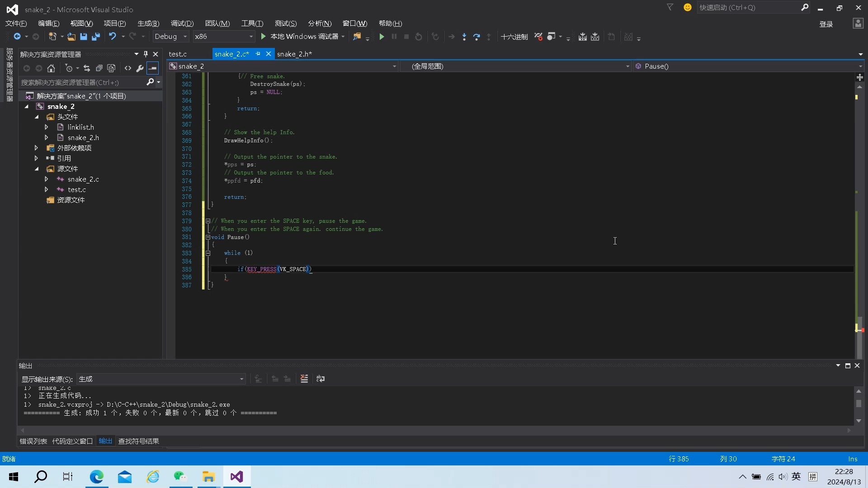868x488 pixels.
Task: Collapse the Pause function outline at line 381
Action: tap(208, 237)
